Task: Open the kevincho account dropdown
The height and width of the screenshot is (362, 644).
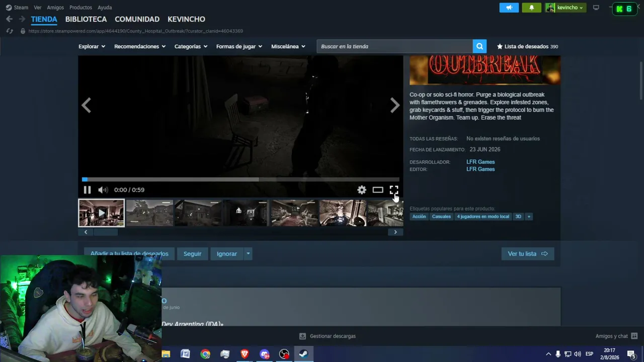Action: click(566, 8)
